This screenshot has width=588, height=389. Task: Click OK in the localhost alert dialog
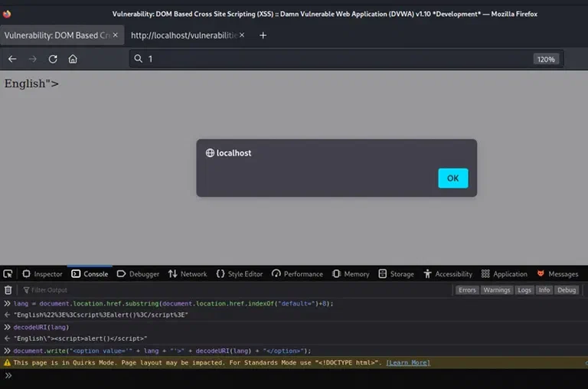452,178
